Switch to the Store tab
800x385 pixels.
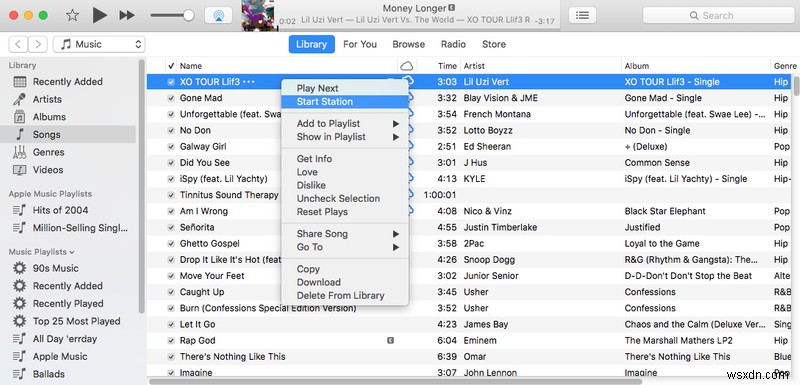494,44
